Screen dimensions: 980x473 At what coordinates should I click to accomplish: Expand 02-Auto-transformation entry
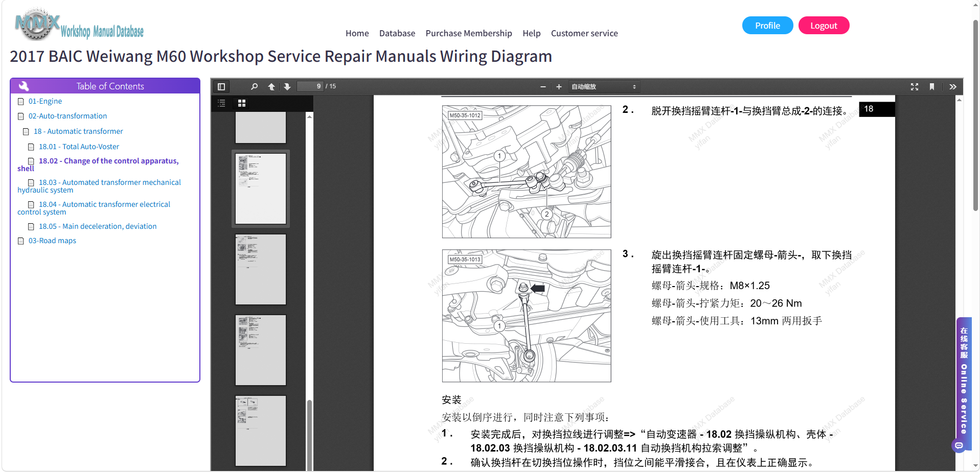tap(67, 116)
